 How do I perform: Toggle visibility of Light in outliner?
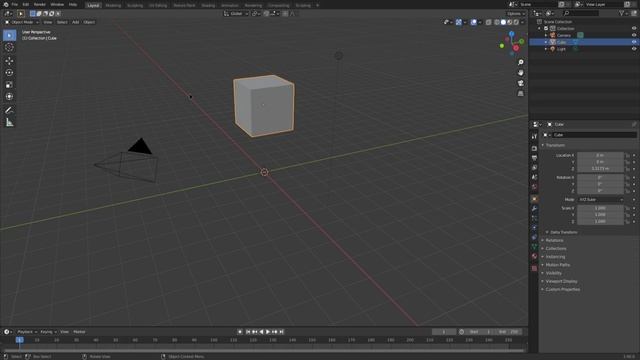pyautogui.click(x=634, y=49)
